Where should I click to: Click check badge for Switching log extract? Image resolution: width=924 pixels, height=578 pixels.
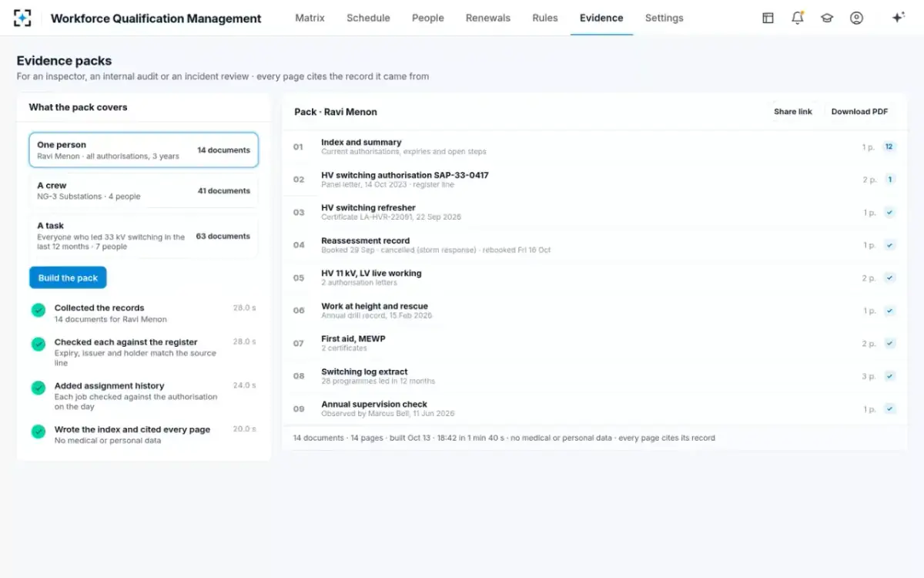(889, 376)
